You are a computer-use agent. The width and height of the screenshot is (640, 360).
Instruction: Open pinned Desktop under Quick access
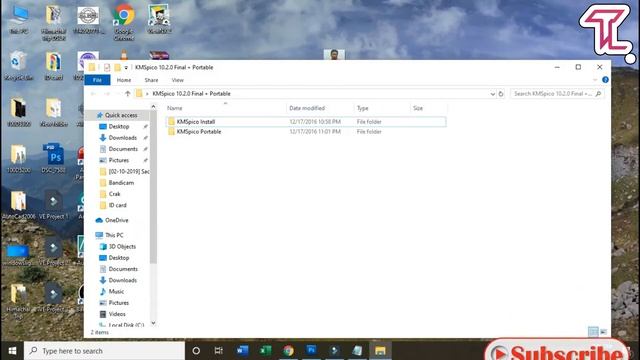[119, 127]
